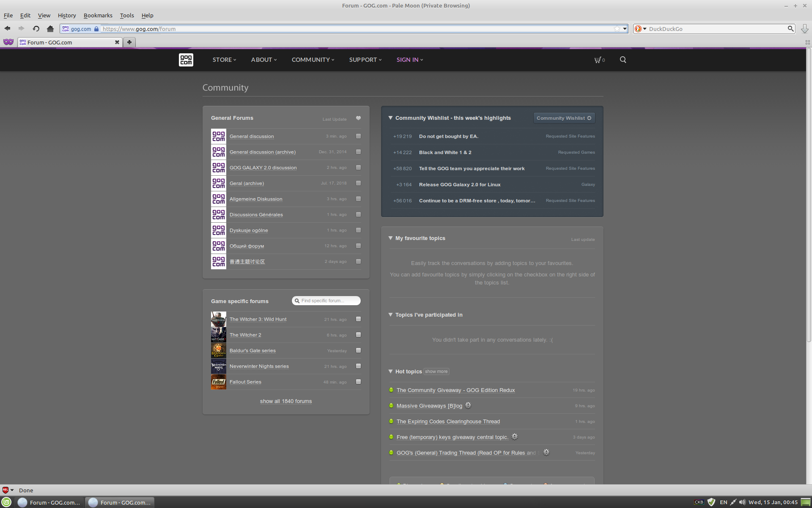The height and width of the screenshot is (508, 812).
Task: Tick The Witcher 2 checkbox
Action: pos(358,335)
